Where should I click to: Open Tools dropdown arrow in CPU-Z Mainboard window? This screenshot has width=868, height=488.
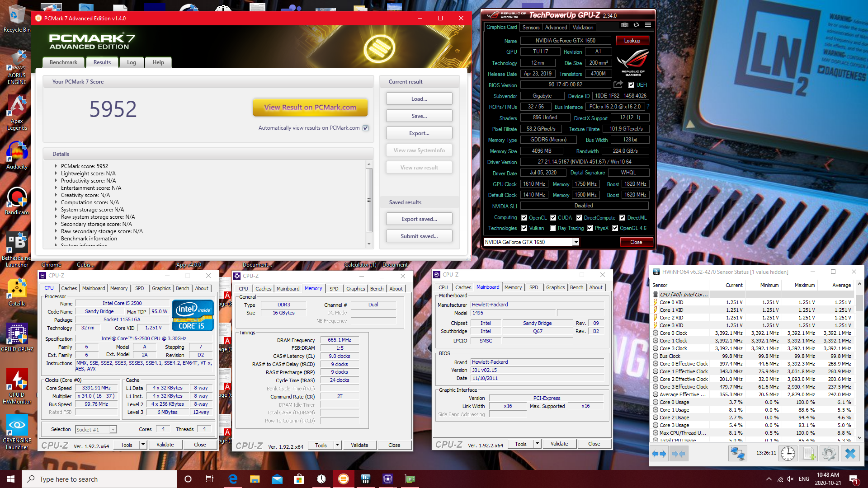537,444
